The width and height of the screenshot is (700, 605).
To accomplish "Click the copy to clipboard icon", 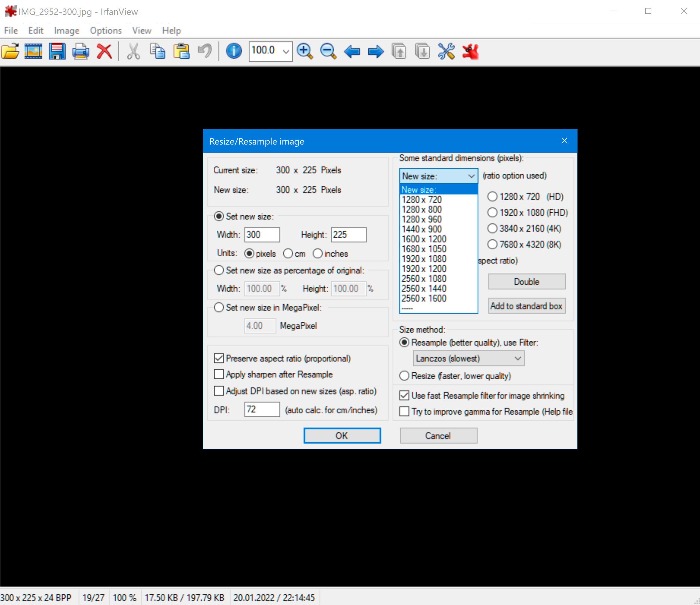I will tap(158, 52).
